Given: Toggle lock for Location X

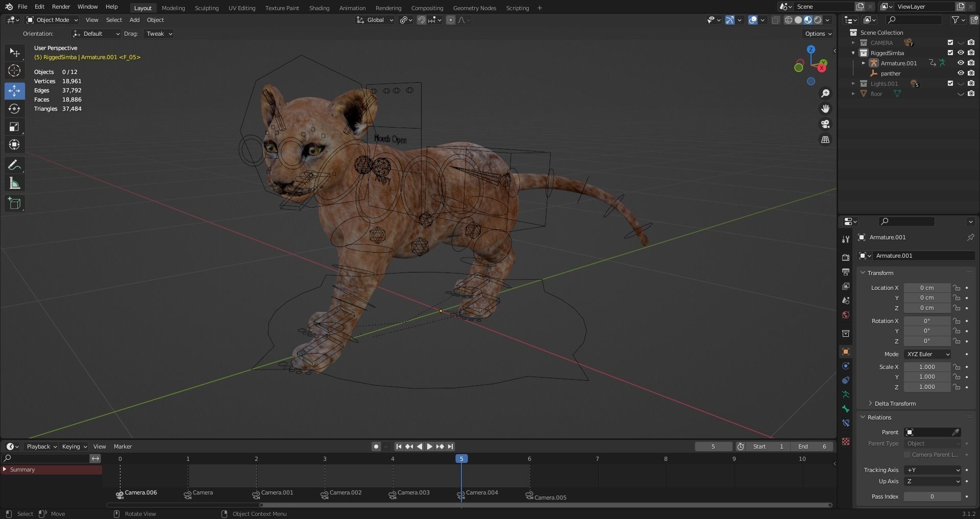Looking at the screenshot, I should tap(957, 288).
